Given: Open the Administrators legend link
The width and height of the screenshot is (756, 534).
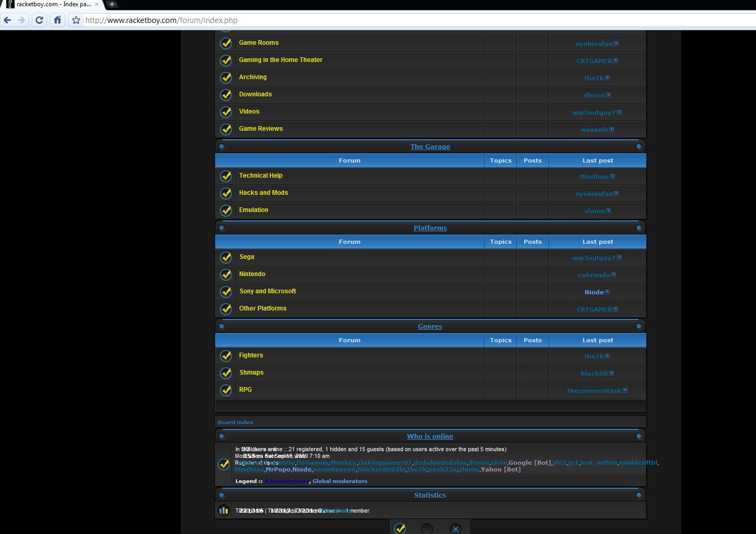Looking at the screenshot, I should (287, 481).
